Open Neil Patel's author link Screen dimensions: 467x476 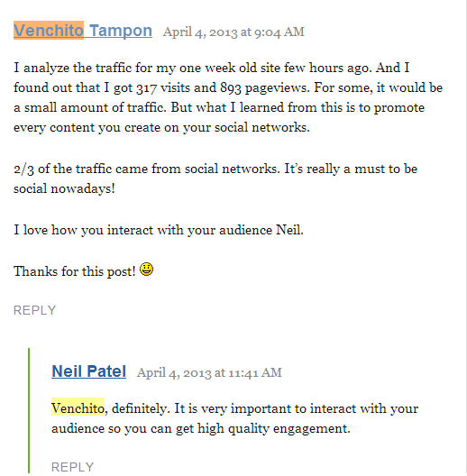pos(88,371)
